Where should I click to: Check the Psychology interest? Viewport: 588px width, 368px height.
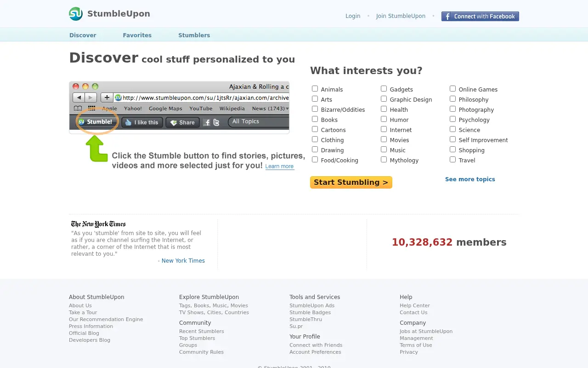coord(452,119)
